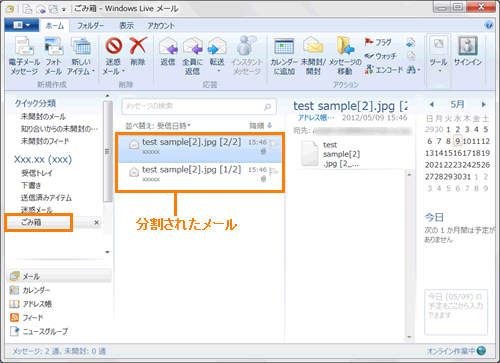Add message to calendar
This screenshot has height=363, width=500.
tap(284, 56)
